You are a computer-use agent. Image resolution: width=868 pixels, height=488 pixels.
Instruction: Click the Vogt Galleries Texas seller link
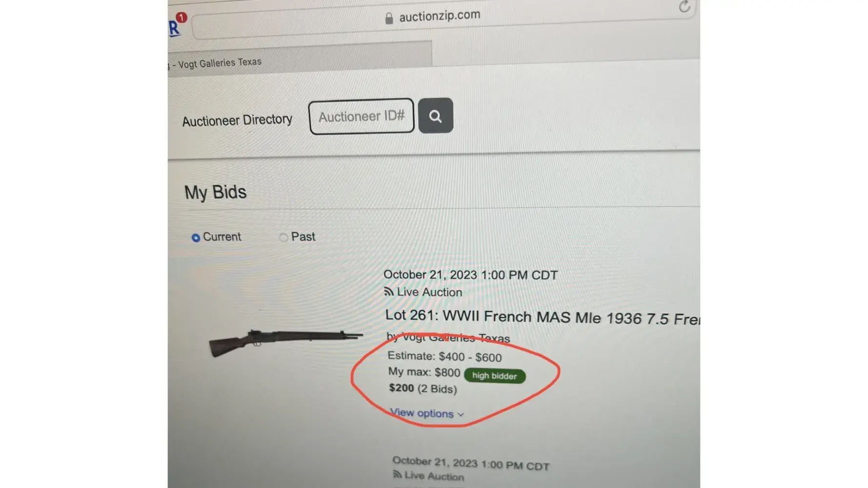coord(455,337)
